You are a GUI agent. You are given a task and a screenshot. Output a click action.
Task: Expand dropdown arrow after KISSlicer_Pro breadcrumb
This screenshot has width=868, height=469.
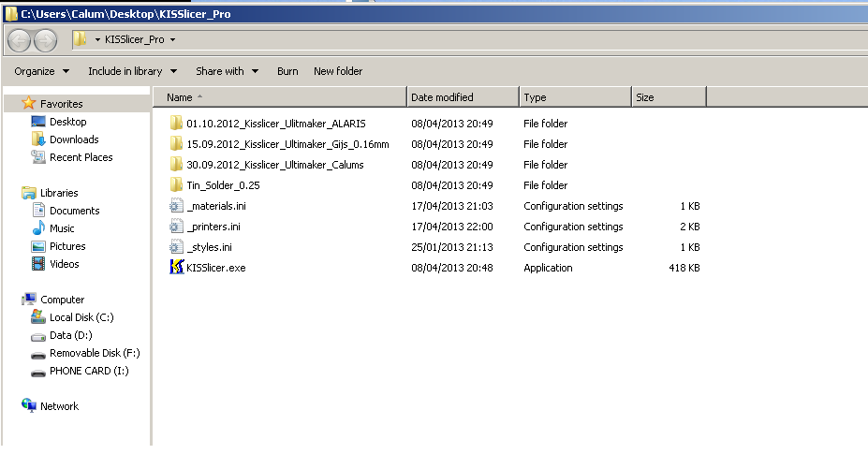(172, 40)
